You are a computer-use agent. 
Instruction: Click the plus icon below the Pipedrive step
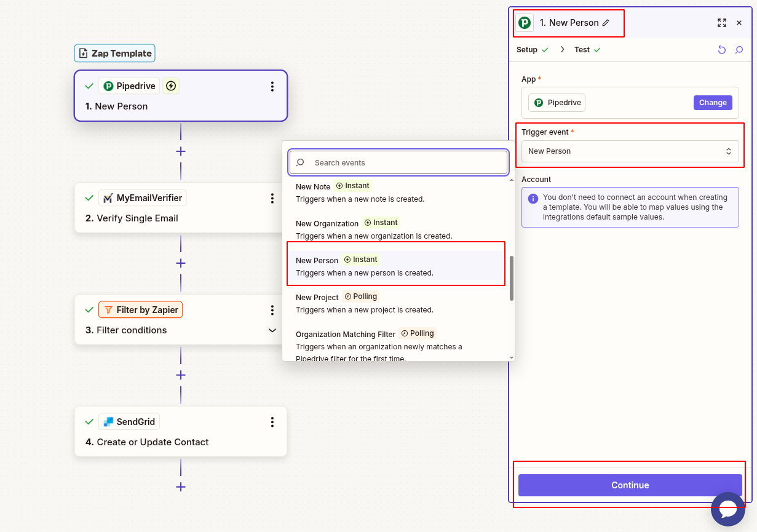coord(180,151)
